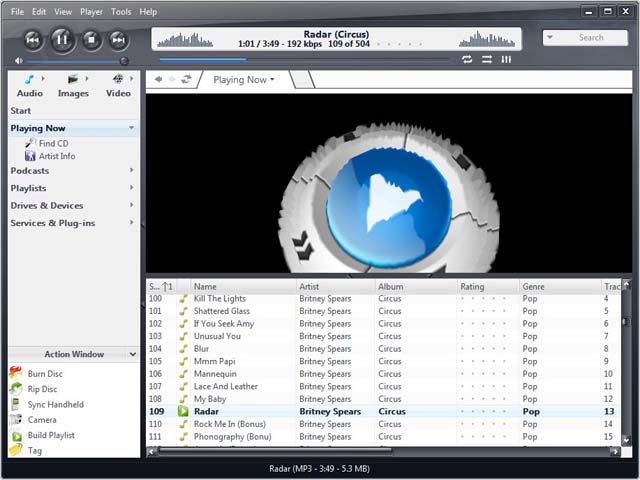Pause playback with the pause button
640x480 pixels.
pyautogui.click(x=62, y=40)
